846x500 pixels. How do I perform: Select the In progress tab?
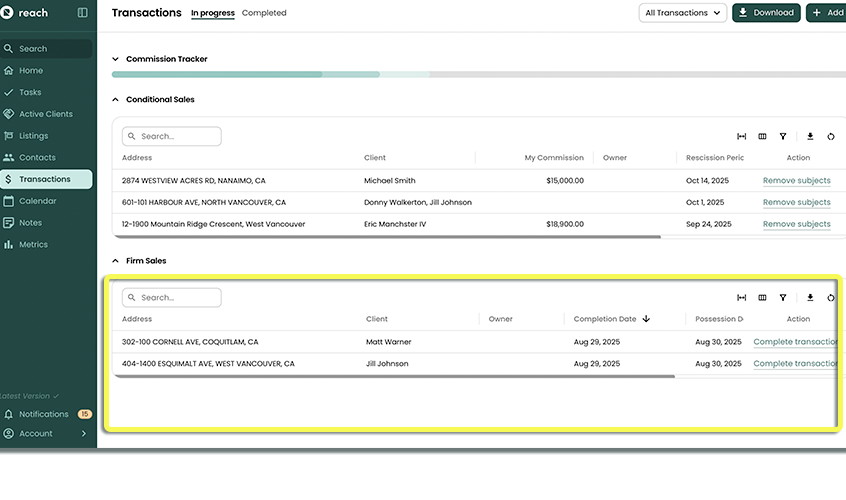213,13
